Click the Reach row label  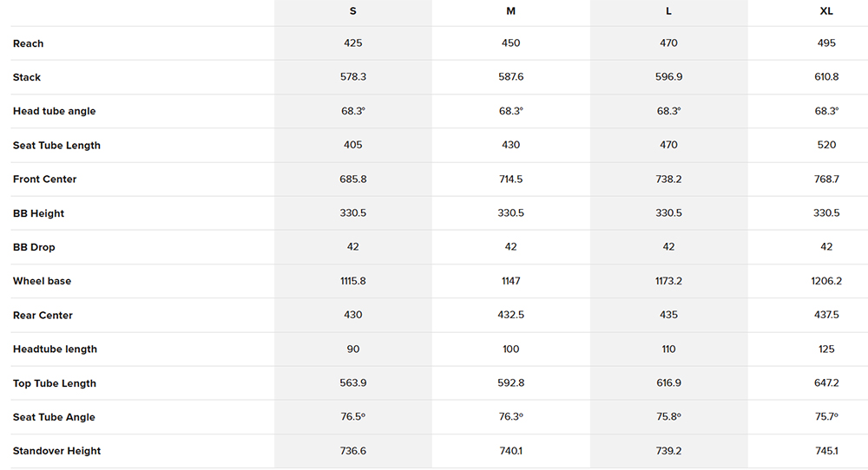tap(29, 43)
